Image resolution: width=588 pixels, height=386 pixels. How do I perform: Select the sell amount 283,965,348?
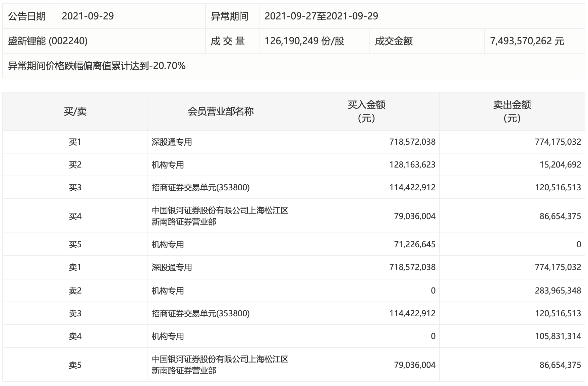coord(557,291)
